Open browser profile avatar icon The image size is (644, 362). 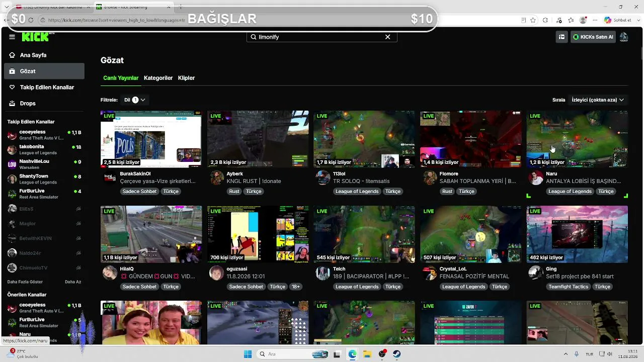pyautogui.click(x=583, y=20)
